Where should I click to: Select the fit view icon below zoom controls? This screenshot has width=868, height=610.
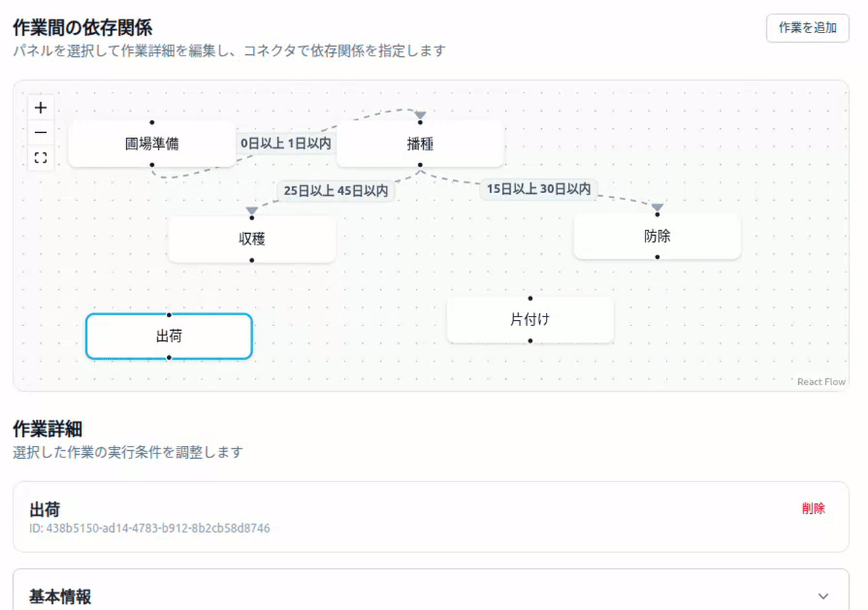point(41,157)
